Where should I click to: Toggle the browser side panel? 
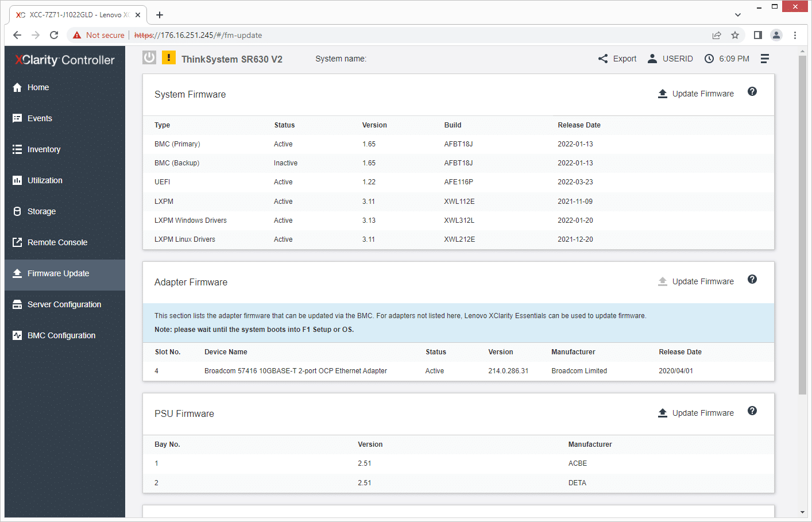758,35
